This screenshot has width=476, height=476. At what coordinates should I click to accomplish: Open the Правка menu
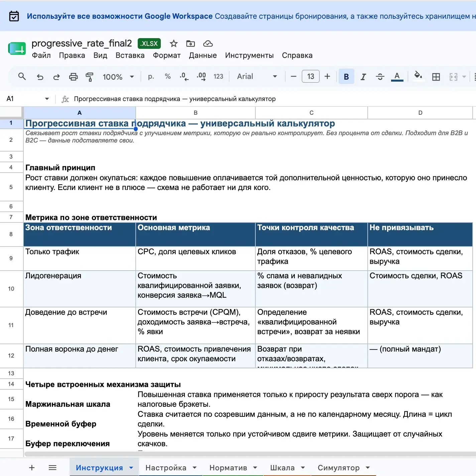72,56
